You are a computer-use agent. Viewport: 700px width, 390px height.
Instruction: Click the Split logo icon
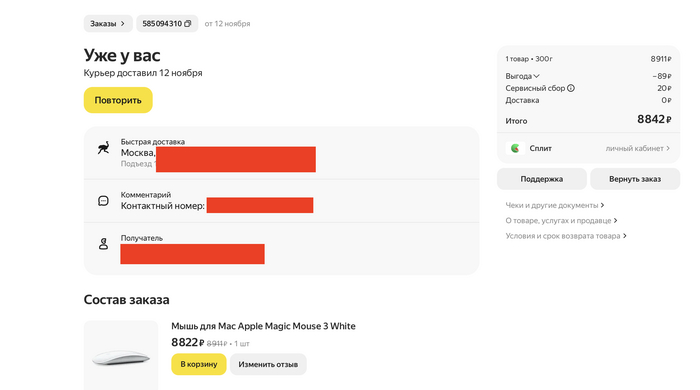tap(515, 148)
